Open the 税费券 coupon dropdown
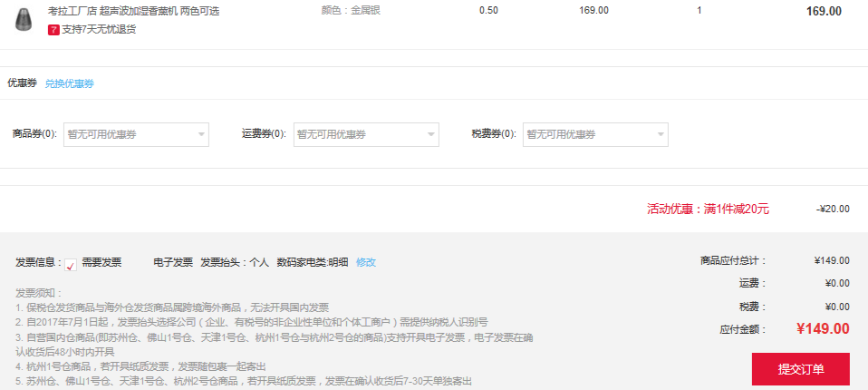 [x=595, y=134]
